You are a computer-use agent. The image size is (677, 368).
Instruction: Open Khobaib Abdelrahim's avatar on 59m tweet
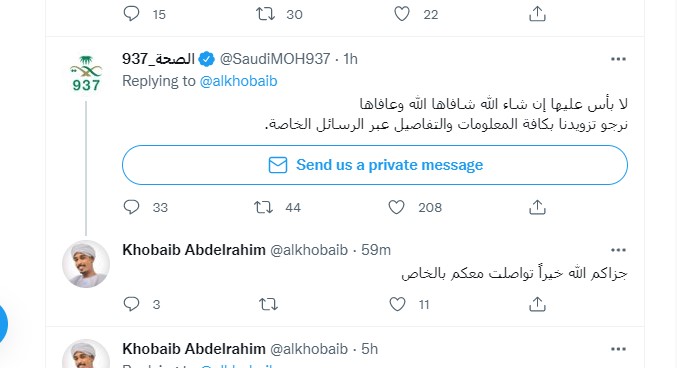[86, 264]
